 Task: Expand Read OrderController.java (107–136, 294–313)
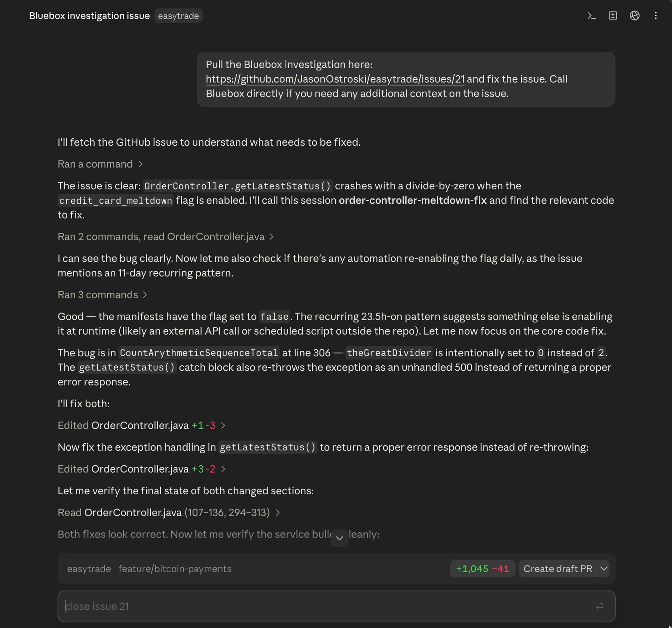tap(169, 512)
